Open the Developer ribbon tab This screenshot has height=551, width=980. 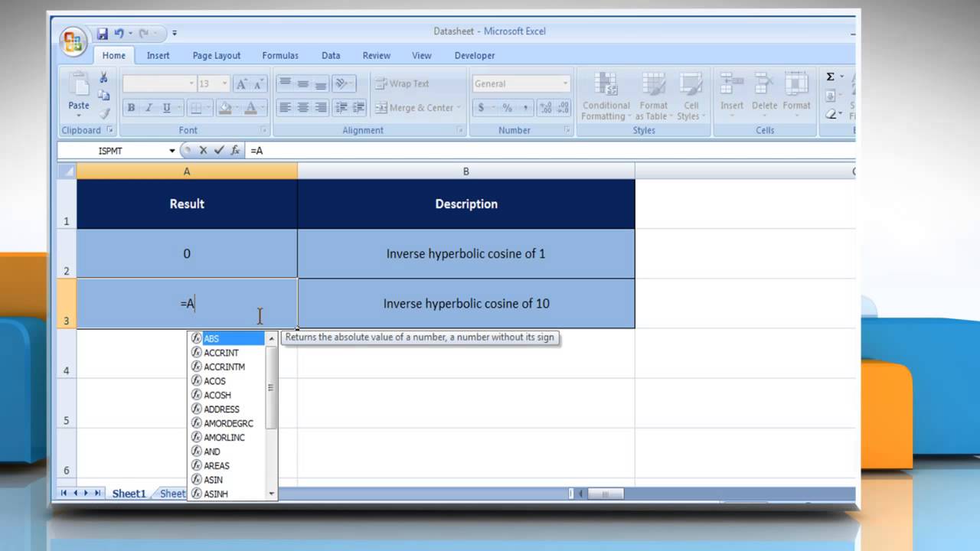point(475,55)
